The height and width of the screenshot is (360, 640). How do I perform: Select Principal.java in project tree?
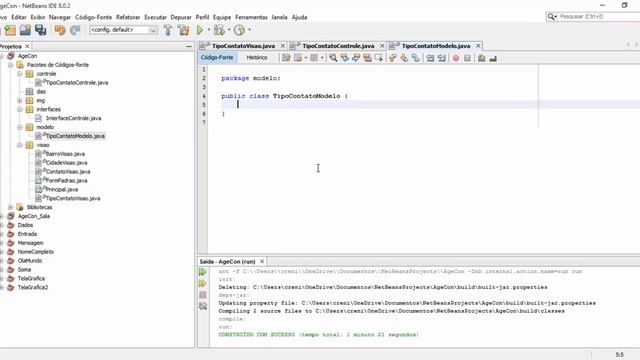point(61,189)
